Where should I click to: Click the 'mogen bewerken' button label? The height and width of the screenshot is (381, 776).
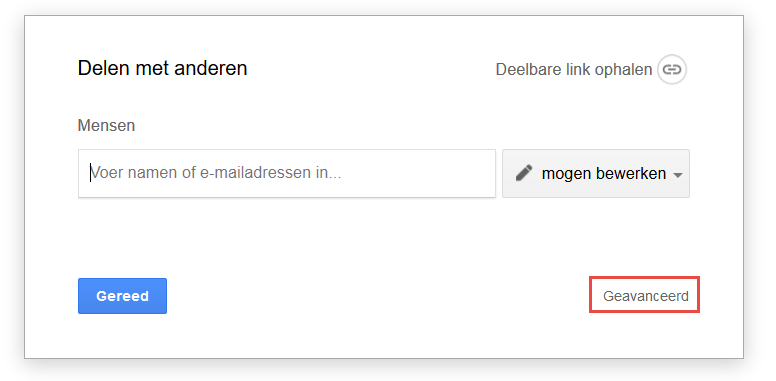(604, 174)
